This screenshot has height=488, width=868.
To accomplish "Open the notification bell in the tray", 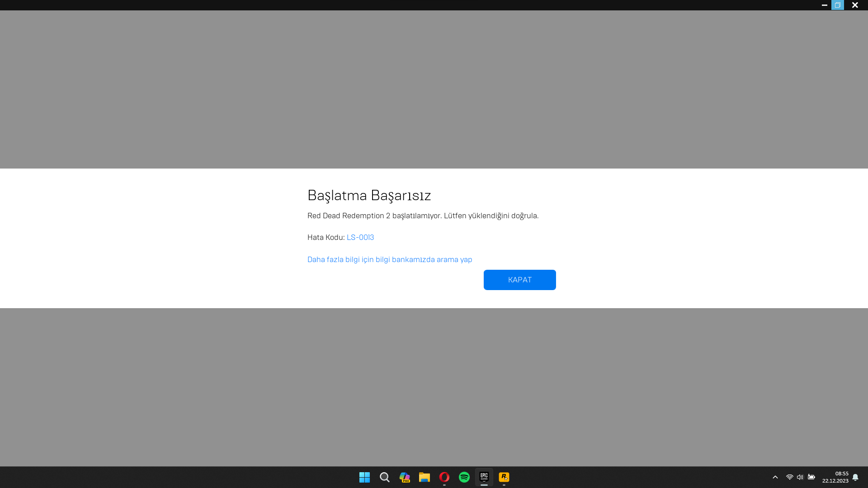I will pyautogui.click(x=855, y=477).
